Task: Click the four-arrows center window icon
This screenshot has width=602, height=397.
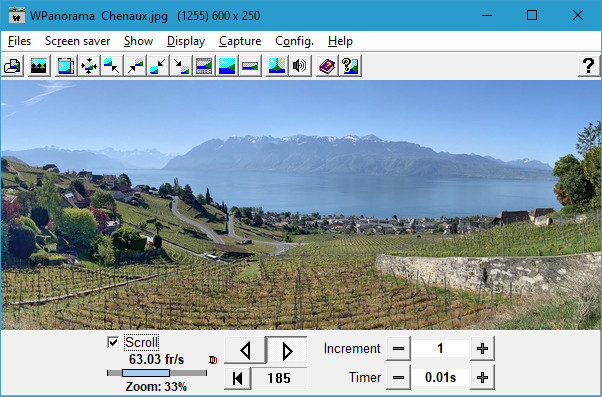Action: [x=89, y=66]
